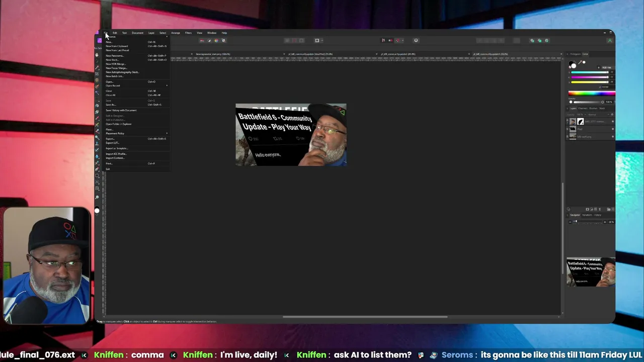Select the Move tool in tools panel
Image resolution: width=644 pixels, height=362 pixels.
pyautogui.click(x=97, y=61)
